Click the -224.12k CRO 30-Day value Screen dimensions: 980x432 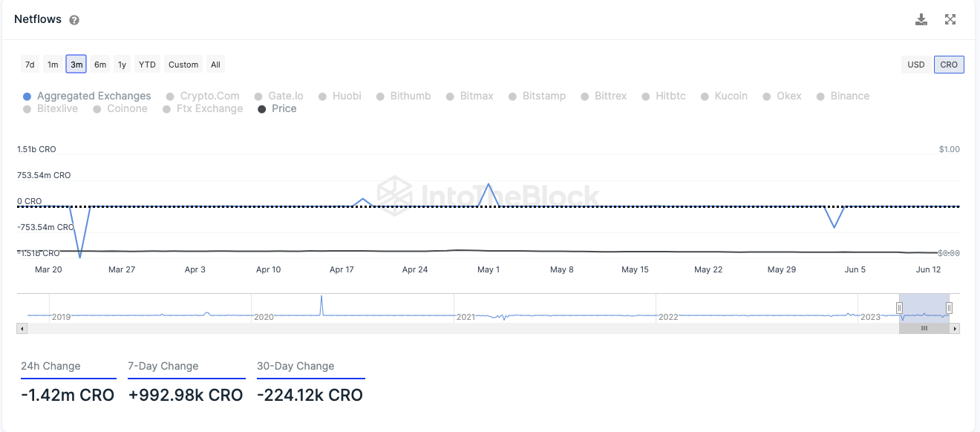point(310,395)
